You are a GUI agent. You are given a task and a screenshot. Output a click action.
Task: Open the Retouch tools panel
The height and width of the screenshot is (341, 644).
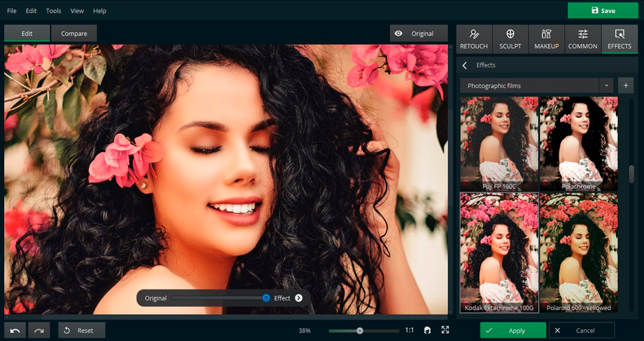(474, 39)
